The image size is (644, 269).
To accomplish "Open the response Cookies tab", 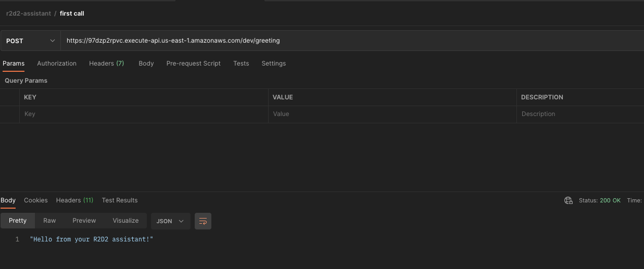I will click(36, 200).
